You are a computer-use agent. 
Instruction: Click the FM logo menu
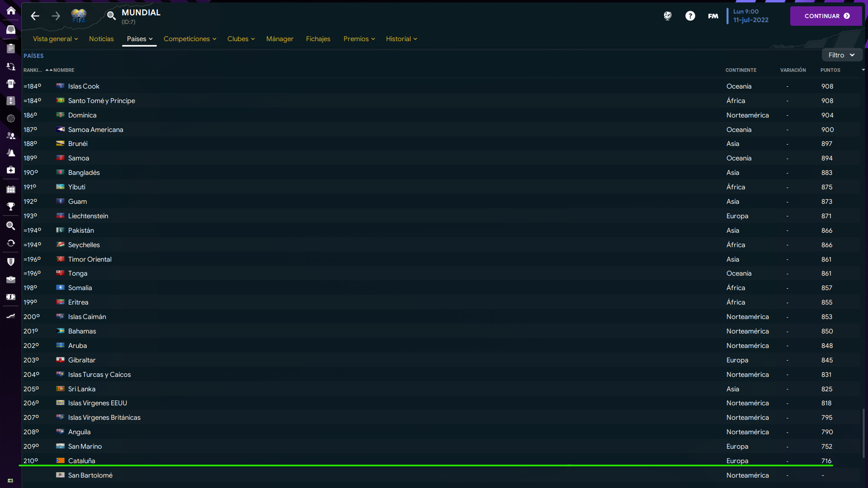(x=713, y=16)
